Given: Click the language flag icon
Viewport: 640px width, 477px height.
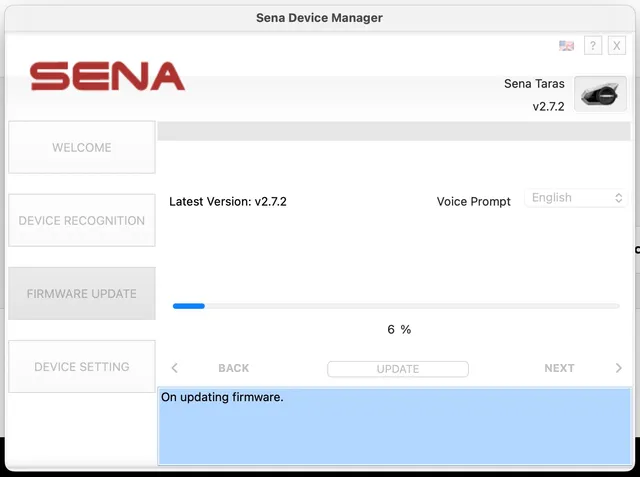Looking at the screenshot, I should click(x=566, y=45).
